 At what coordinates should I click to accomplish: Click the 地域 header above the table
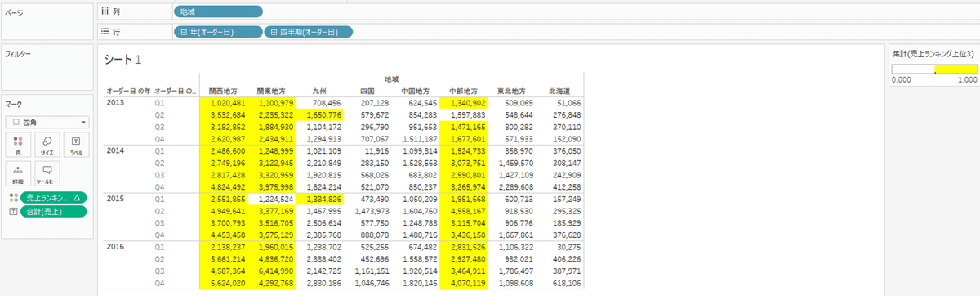(x=391, y=79)
